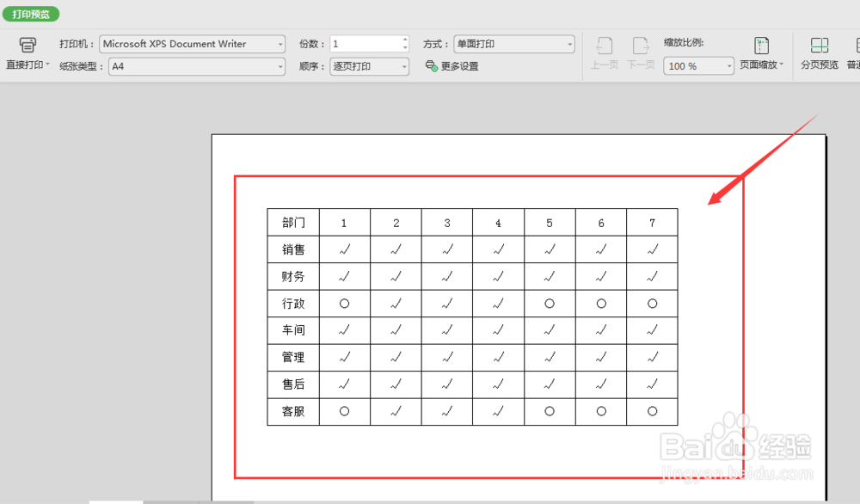Click the checkmark in 销售 row column 3
Image resolution: width=860 pixels, height=504 pixels.
pyautogui.click(x=447, y=249)
